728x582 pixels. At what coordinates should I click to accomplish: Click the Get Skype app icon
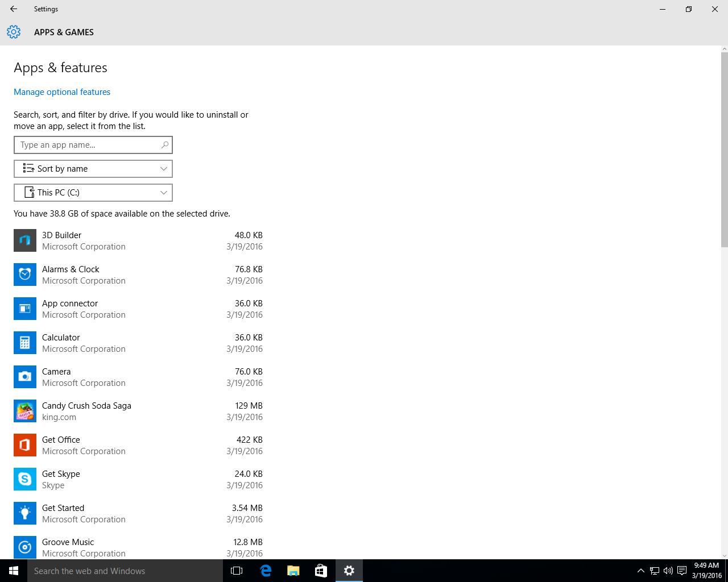25,479
